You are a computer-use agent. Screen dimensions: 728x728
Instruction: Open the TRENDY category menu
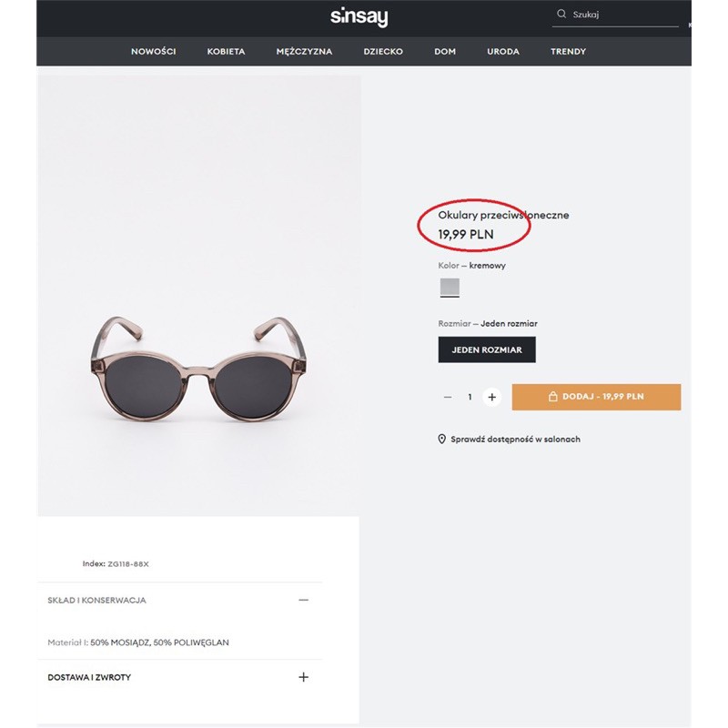[567, 52]
